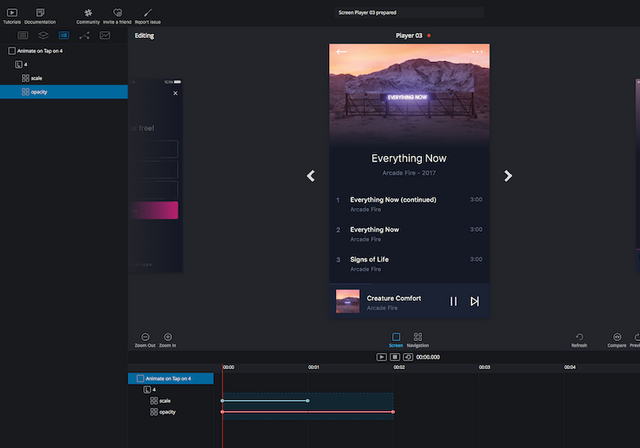The image size is (640, 448).
Task: Play the timeline animation
Action: pyautogui.click(x=381, y=357)
